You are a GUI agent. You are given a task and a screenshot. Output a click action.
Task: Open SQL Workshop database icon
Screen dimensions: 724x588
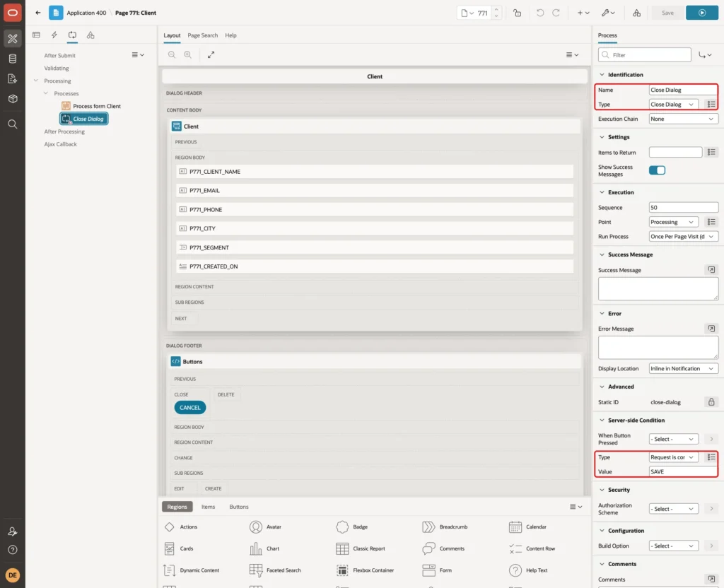(x=13, y=59)
